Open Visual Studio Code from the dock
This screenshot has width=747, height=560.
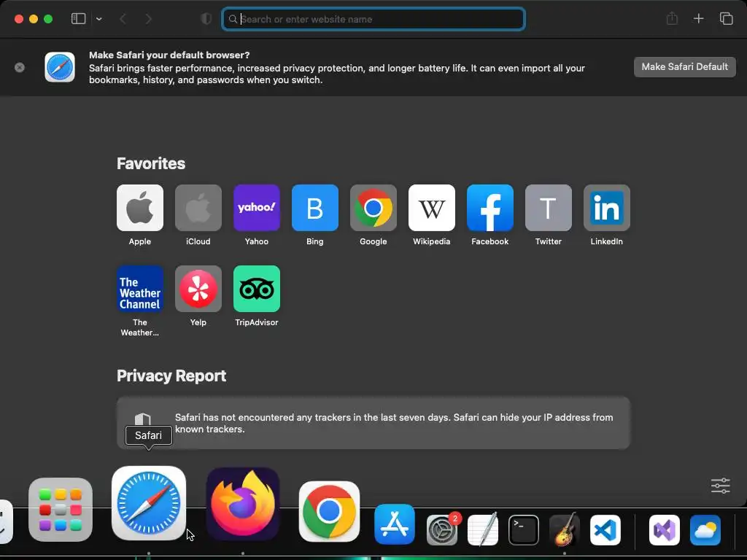605,529
